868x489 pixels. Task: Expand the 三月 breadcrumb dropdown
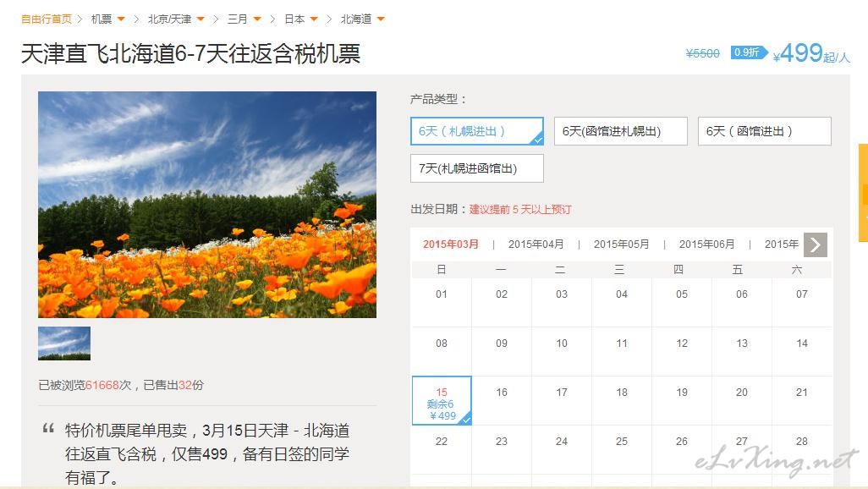click(x=257, y=19)
